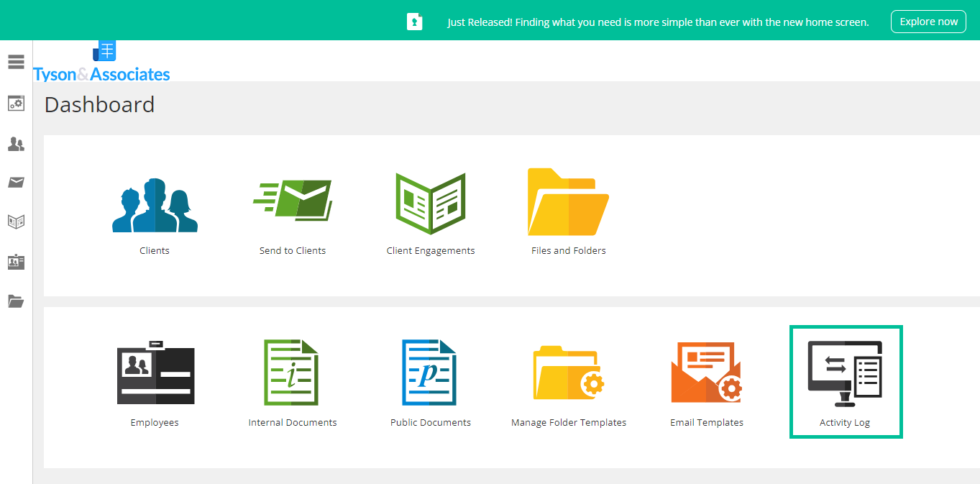Open the Employees badge tile
The height and width of the screenshot is (484, 980).
click(155, 372)
